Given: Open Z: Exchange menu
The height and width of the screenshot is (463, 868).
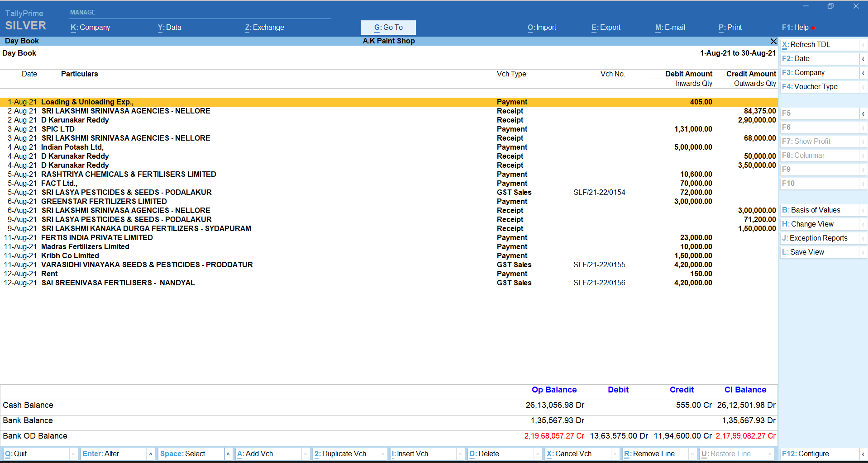Looking at the screenshot, I should click(x=265, y=28).
